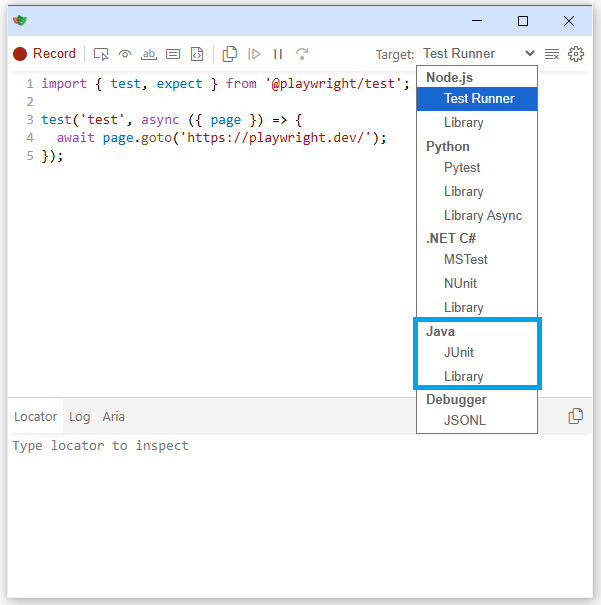Image resolution: width=601 pixels, height=605 pixels.
Task: Switch to the Locator tab
Action: click(35, 417)
